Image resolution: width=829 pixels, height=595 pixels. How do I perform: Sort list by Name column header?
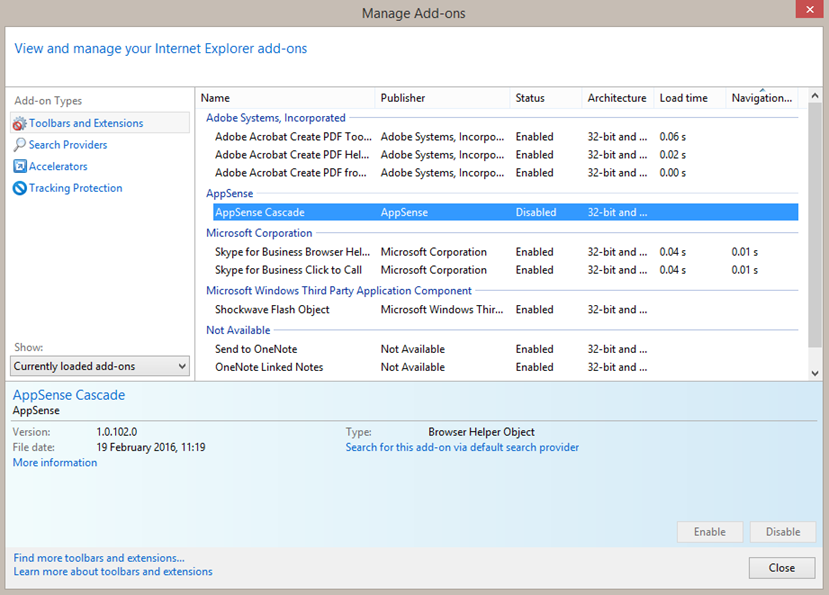pyautogui.click(x=215, y=98)
